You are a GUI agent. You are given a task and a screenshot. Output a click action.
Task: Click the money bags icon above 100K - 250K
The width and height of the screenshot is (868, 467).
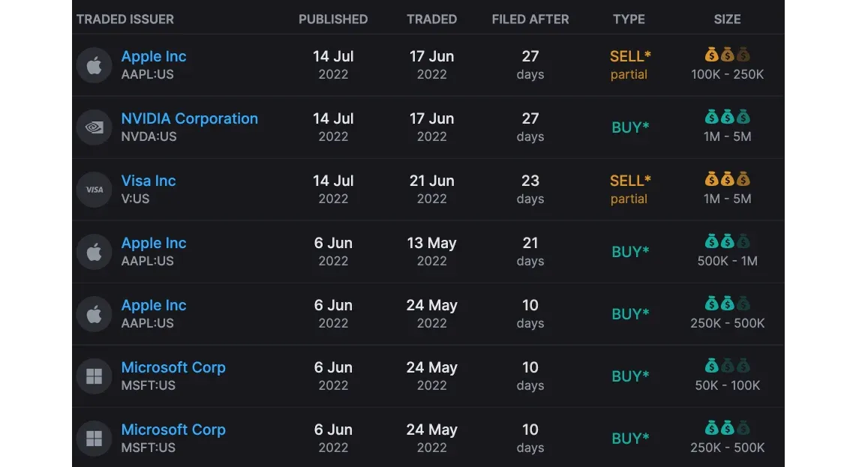727,55
